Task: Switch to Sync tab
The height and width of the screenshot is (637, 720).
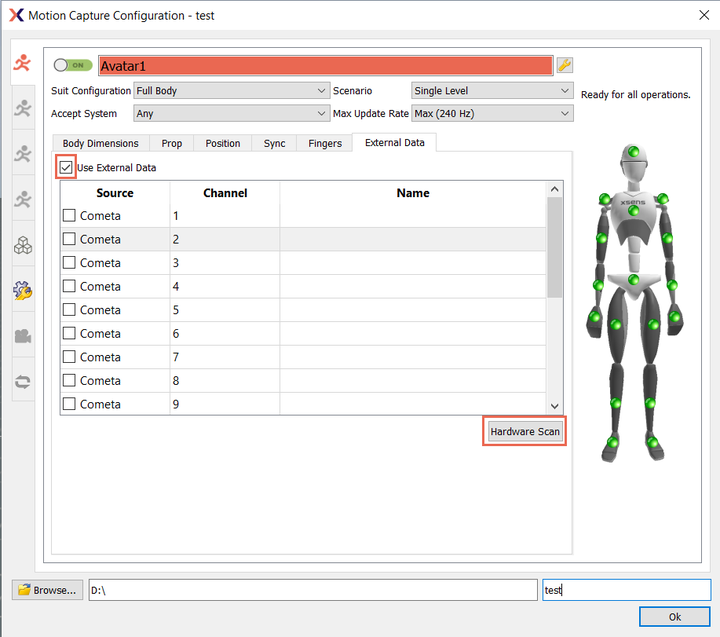Action: (x=275, y=143)
